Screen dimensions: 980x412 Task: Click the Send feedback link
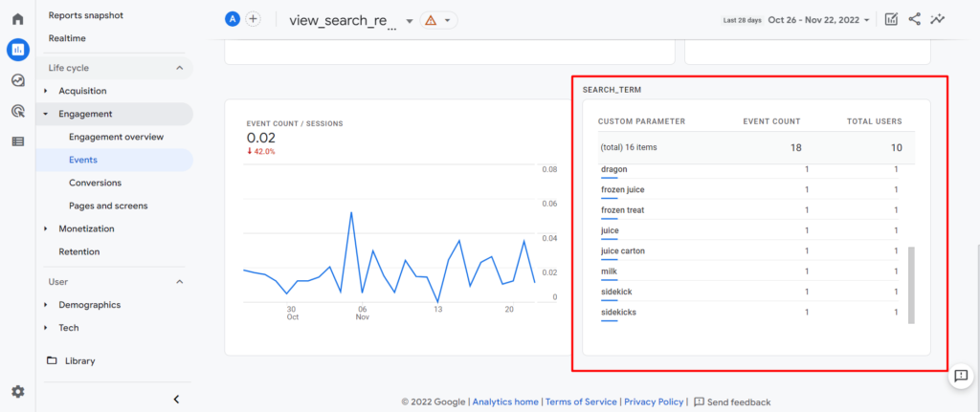732,402
